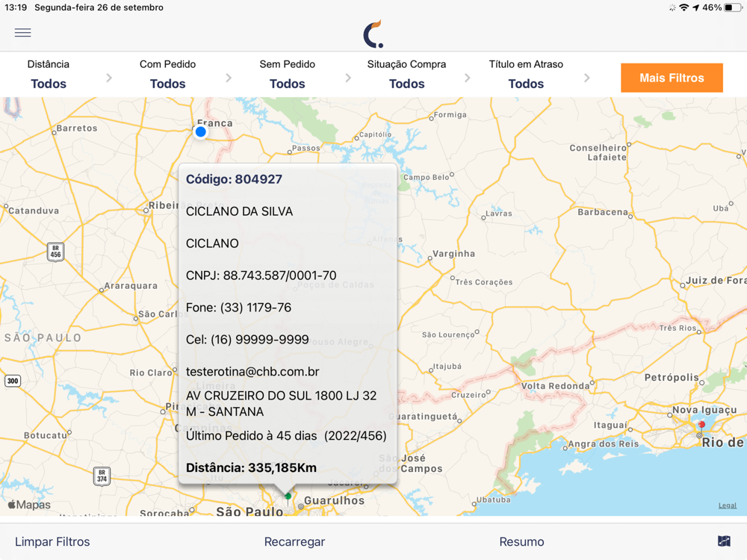Expand chevron after Com Pedido filter

pyautogui.click(x=229, y=78)
